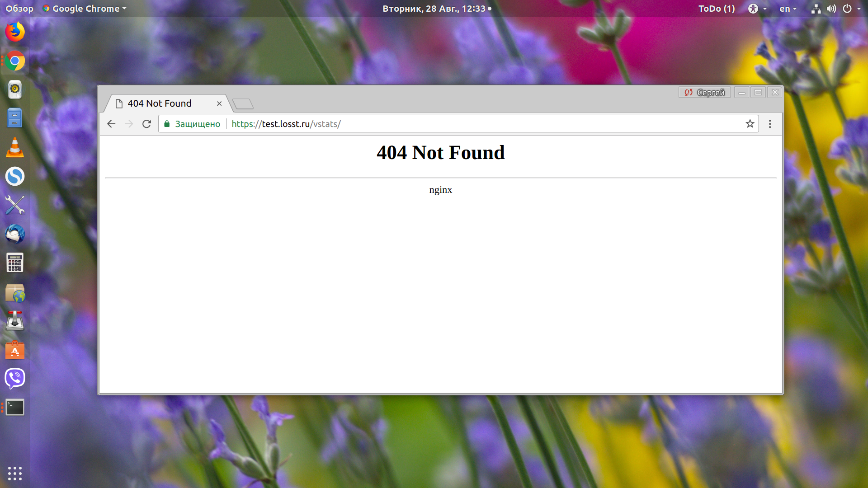Open a new tab
The height and width of the screenshot is (488, 868).
(x=243, y=104)
